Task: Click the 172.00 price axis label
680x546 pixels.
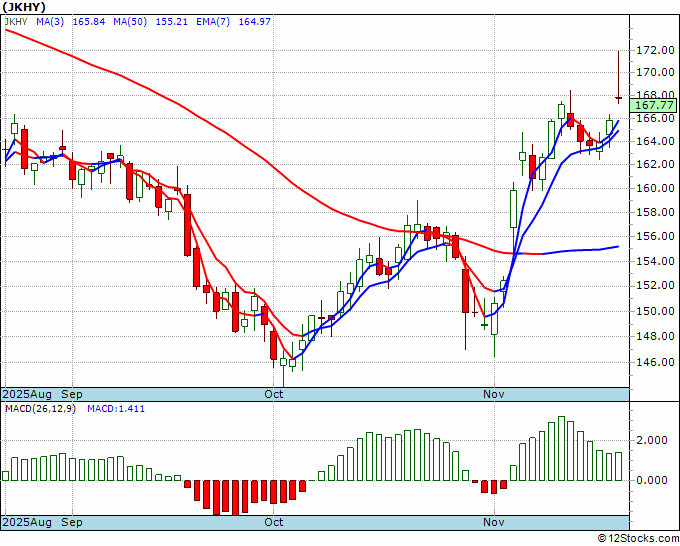Action: (x=655, y=50)
